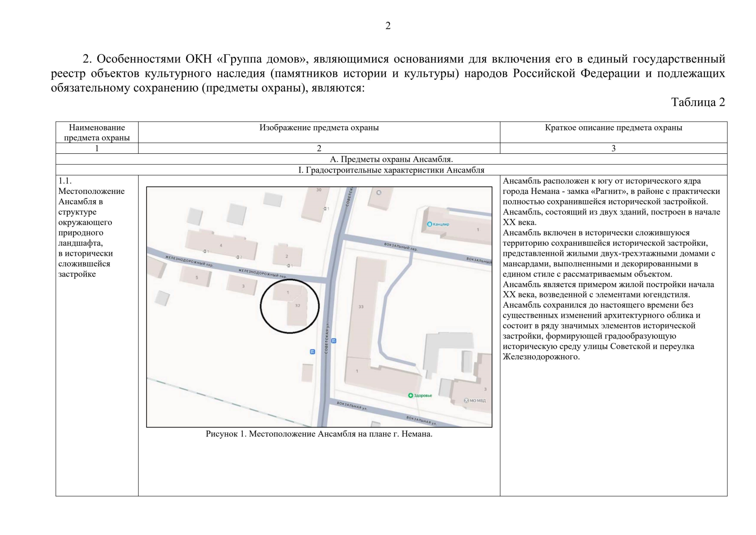Select the bus stop icon beside building 33
This screenshot has height=535, width=756.
pos(334,341)
